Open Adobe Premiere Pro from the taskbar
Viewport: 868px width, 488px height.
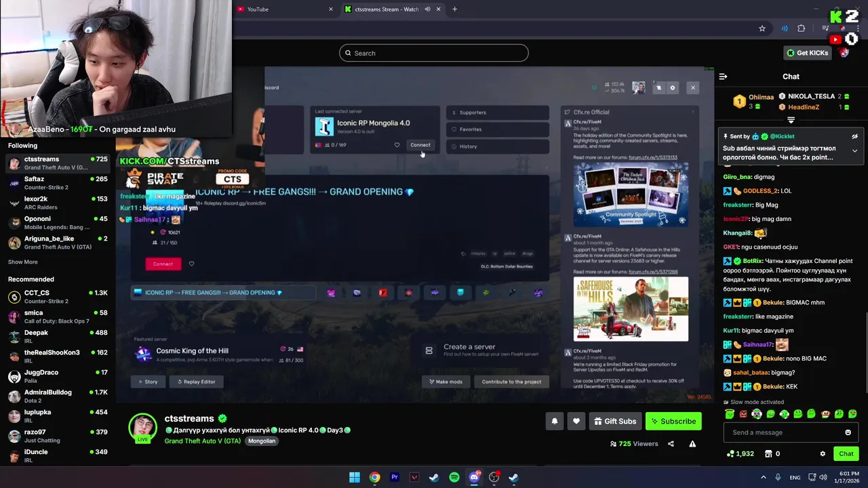coord(394,477)
